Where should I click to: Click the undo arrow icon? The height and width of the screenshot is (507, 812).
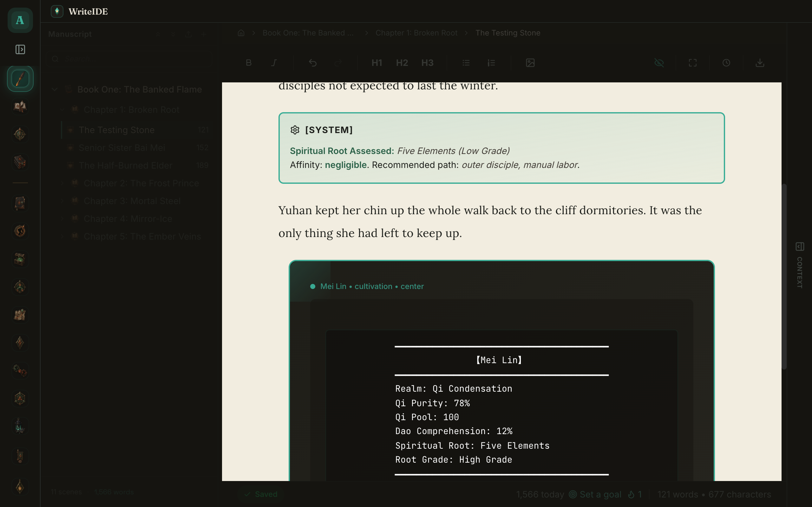pos(313,63)
